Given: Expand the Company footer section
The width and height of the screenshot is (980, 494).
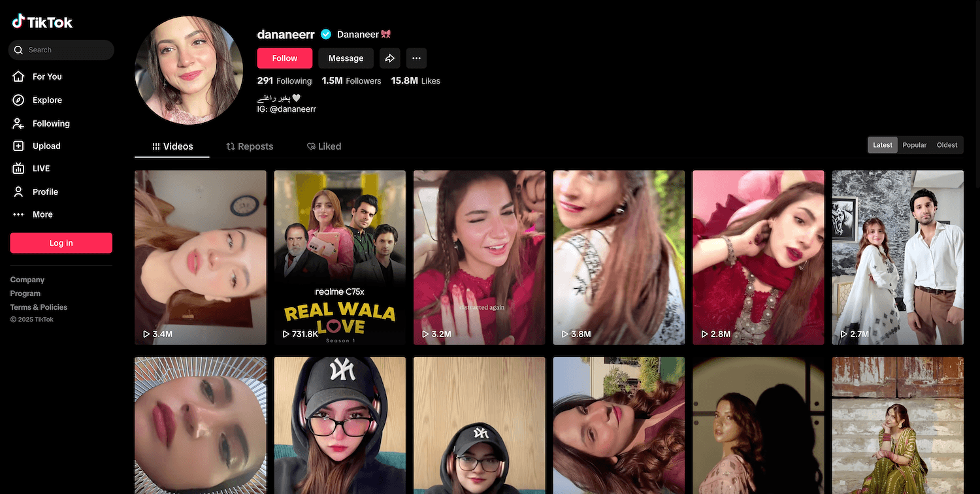Looking at the screenshot, I should coord(27,280).
